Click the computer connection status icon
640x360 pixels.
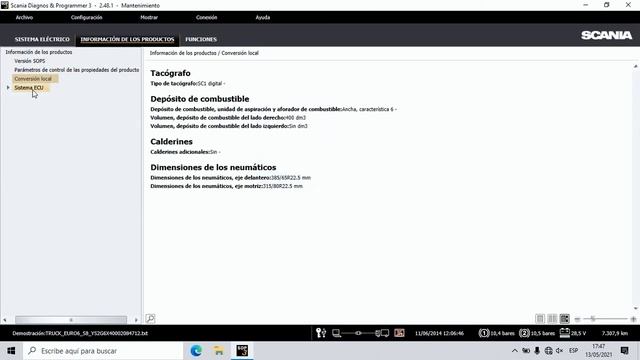click(x=336, y=333)
